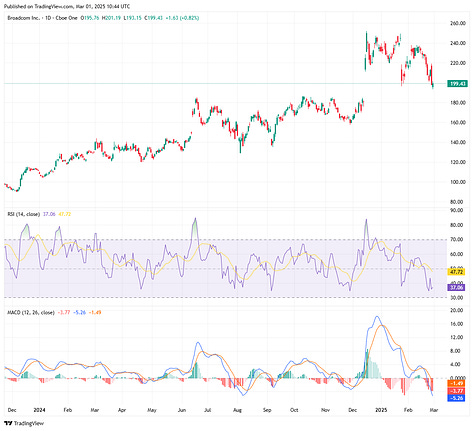Click the 2024 label on time axis
The image size is (474, 431).
tap(39, 410)
